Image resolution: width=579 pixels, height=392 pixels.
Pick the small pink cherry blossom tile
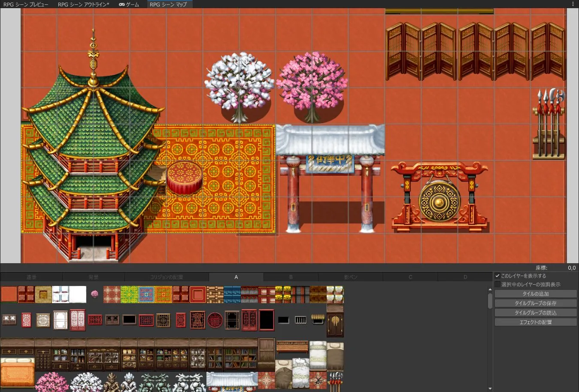[94, 294]
